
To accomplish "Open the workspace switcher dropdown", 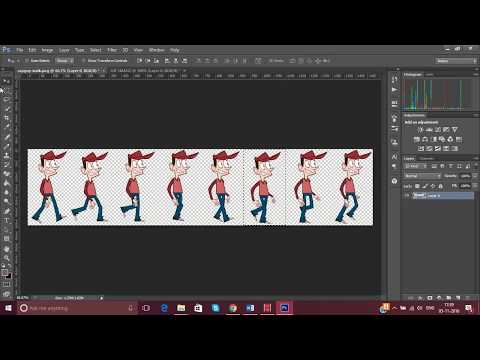I will pos(456,61).
